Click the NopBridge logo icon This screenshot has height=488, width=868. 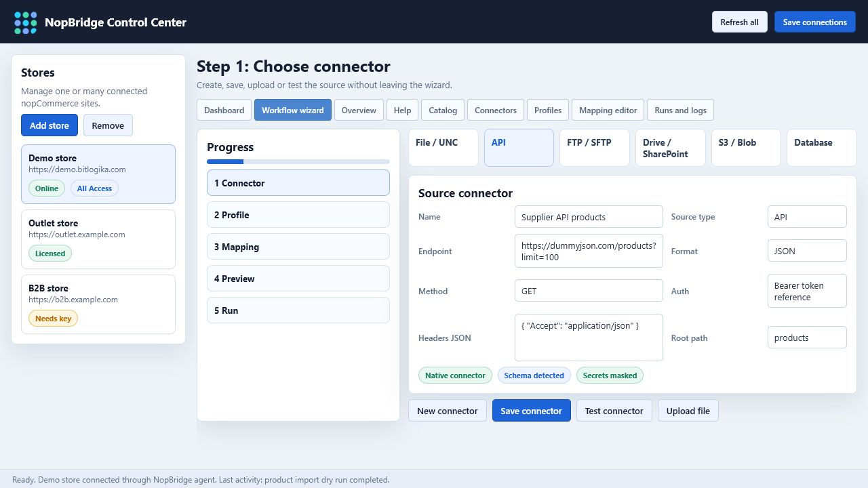26,22
